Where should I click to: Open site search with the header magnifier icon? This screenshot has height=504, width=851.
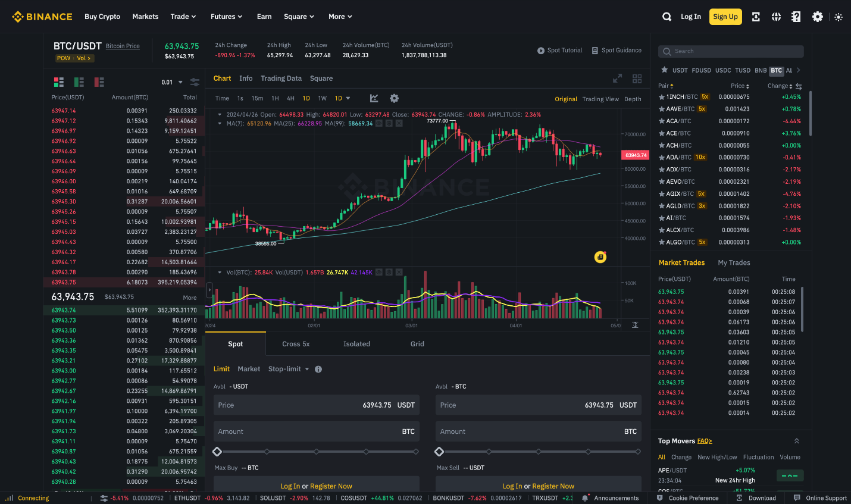pos(667,17)
